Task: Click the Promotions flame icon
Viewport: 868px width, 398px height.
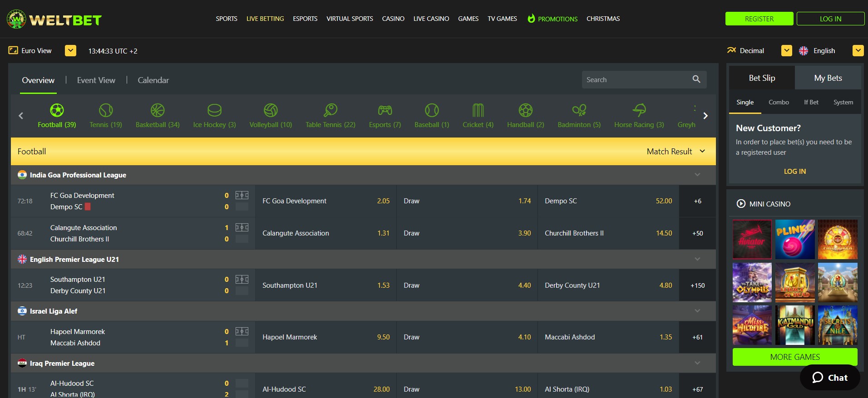Action: pyautogui.click(x=531, y=18)
